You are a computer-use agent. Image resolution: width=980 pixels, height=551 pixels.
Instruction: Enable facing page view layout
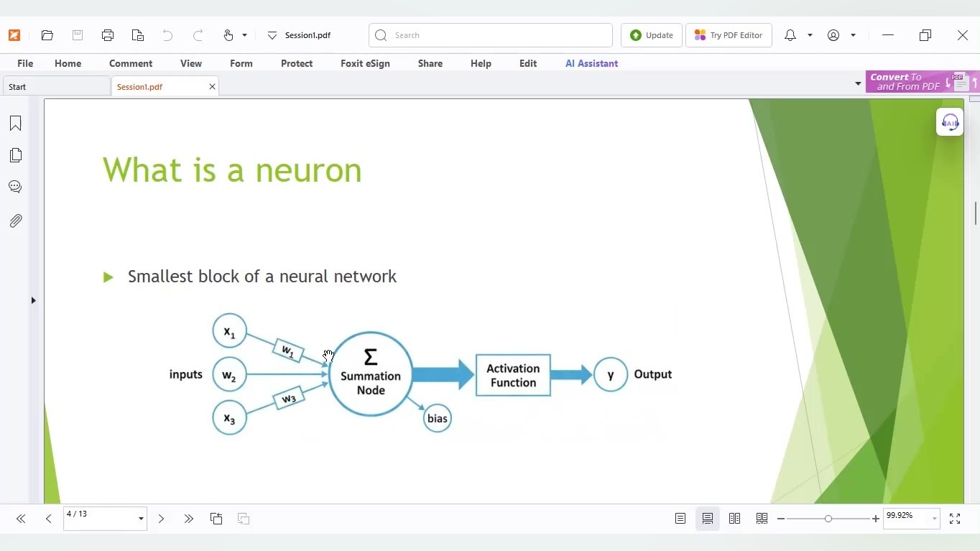pos(735,518)
